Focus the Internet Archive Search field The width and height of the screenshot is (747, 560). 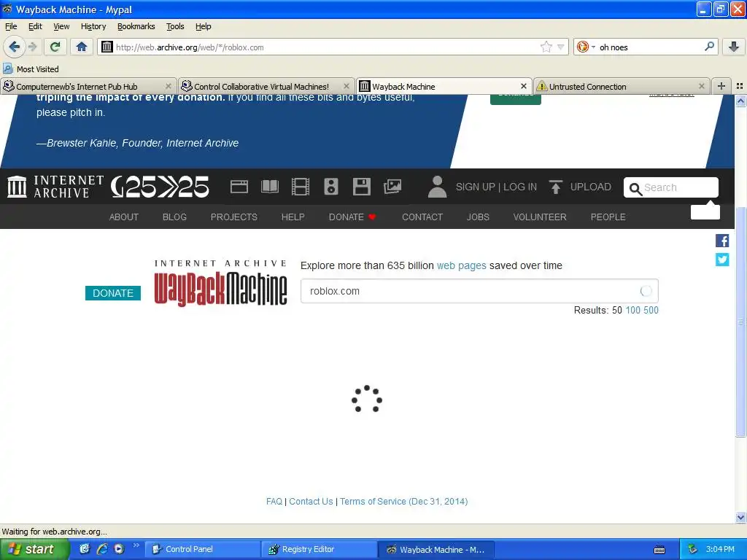pos(671,187)
